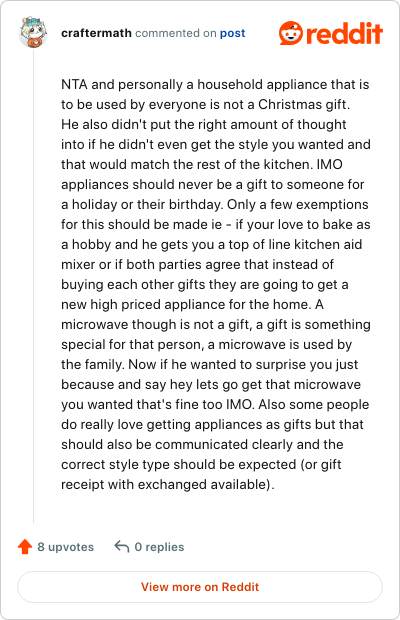Open craftermath's avatar picture
This screenshot has height=620, width=400.
pyautogui.click(x=33, y=32)
